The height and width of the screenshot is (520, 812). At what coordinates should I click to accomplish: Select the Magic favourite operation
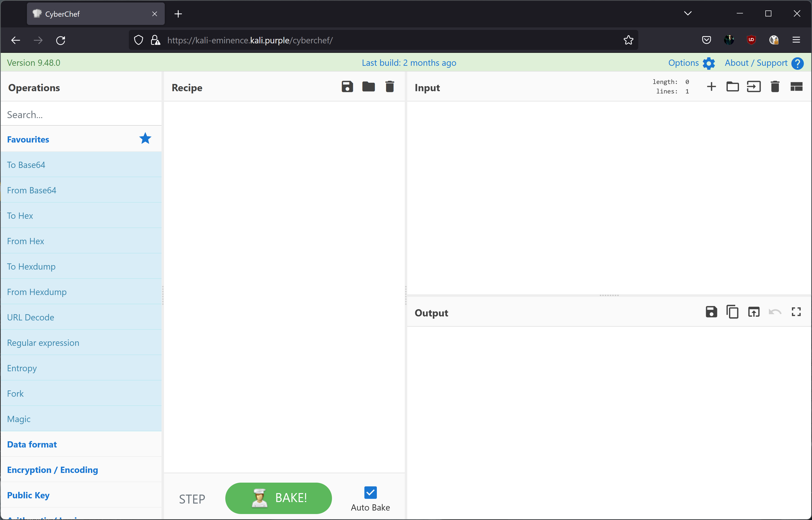tap(19, 418)
